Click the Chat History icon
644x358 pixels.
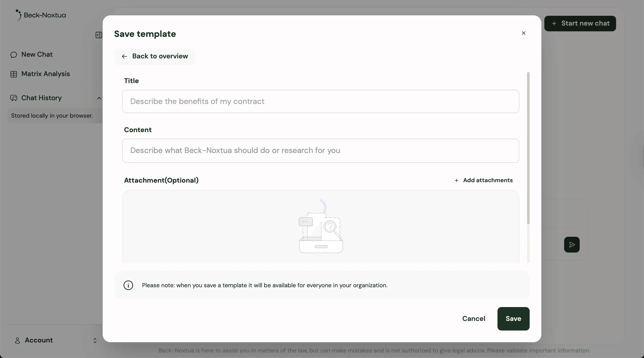(14, 98)
